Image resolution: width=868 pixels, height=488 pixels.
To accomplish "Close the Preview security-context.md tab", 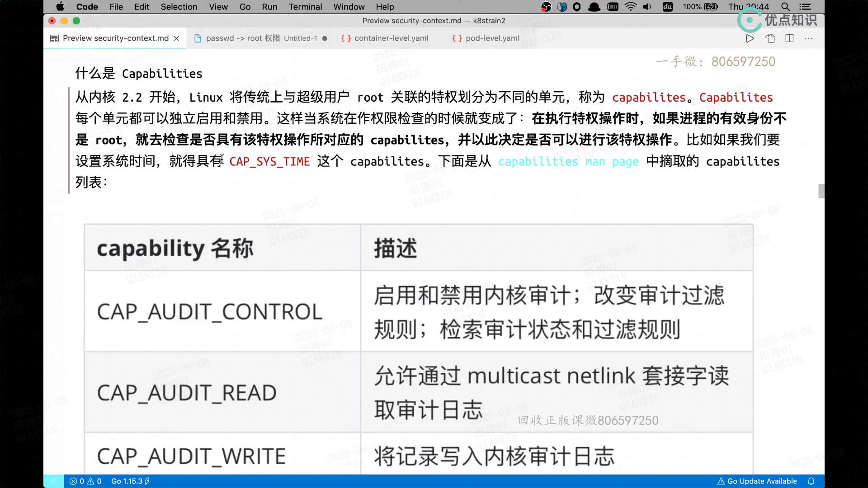I will 176,38.
